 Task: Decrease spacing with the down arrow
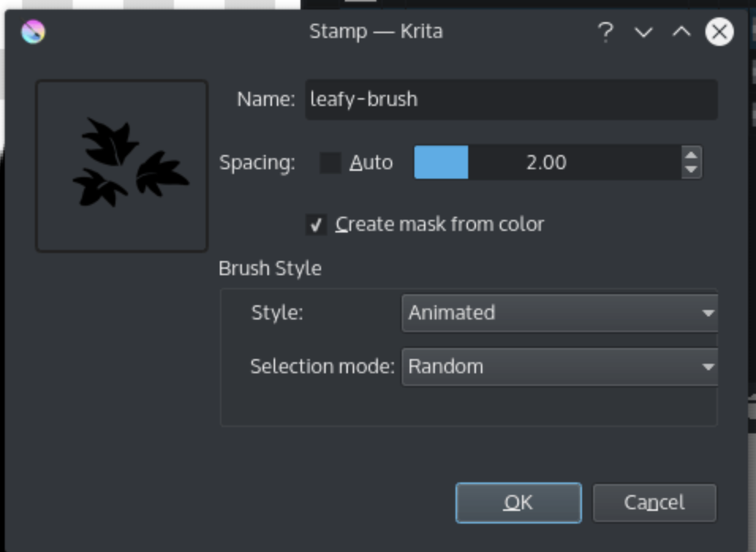691,170
